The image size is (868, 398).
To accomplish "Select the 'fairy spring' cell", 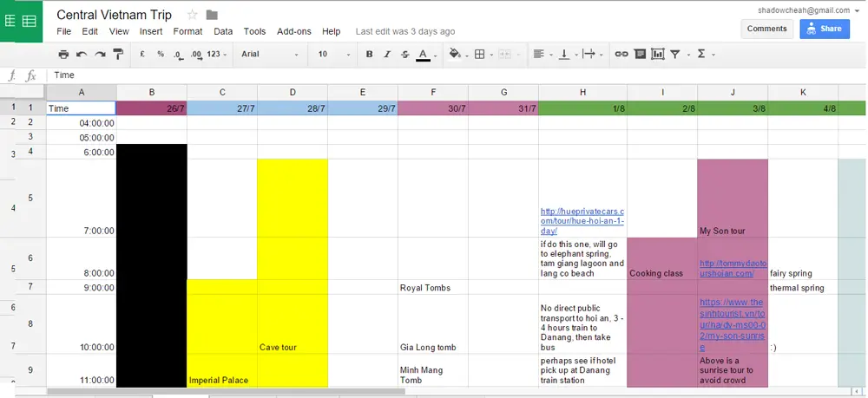I will 803,258.
